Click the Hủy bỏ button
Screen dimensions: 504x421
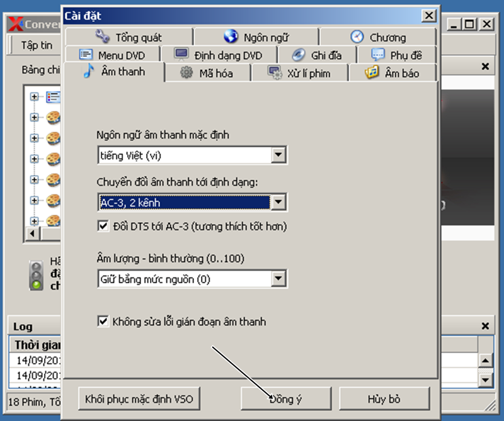[x=384, y=399]
